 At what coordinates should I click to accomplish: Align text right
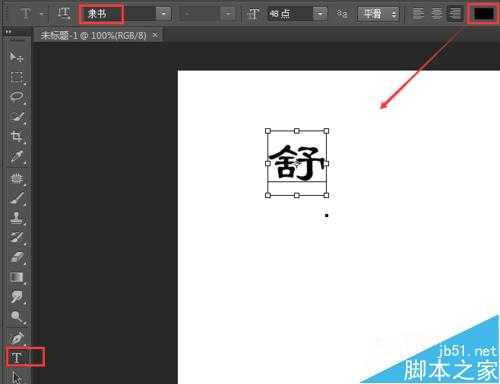point(455,14)
